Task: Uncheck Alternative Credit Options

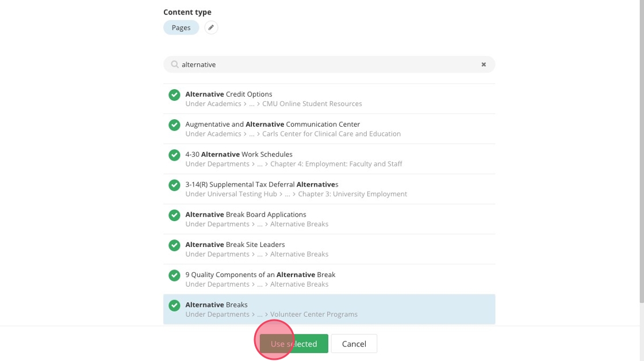Action: click(174, 95)
